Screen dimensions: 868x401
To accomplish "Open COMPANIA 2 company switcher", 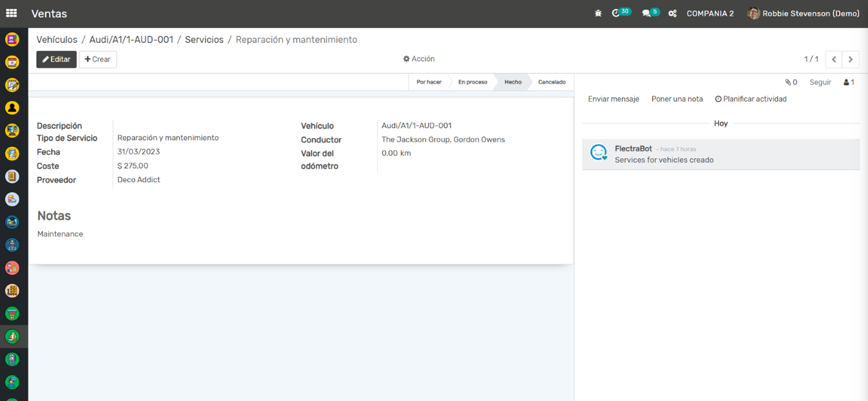I will 710,13.
